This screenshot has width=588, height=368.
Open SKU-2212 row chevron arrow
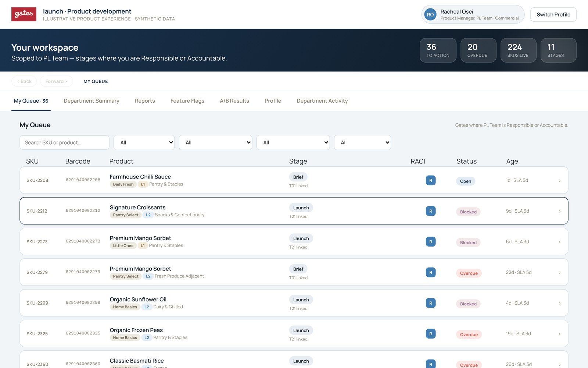[559, 211]
